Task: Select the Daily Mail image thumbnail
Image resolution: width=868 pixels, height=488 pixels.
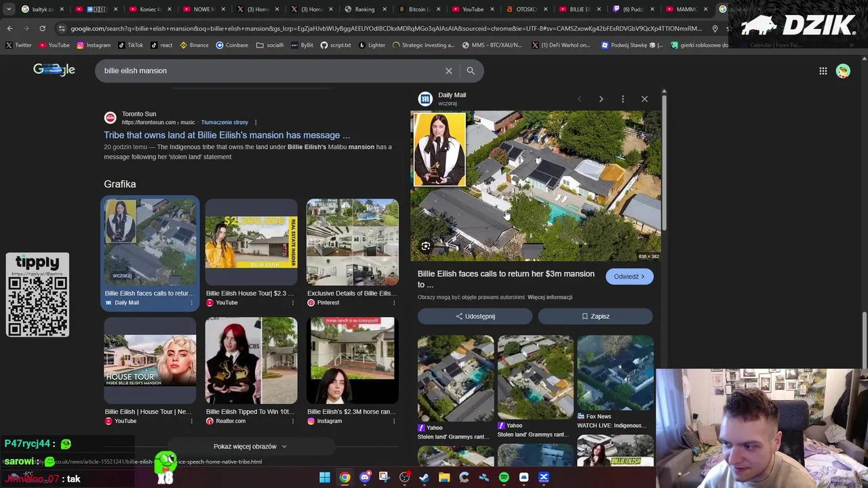Action: 150,242
